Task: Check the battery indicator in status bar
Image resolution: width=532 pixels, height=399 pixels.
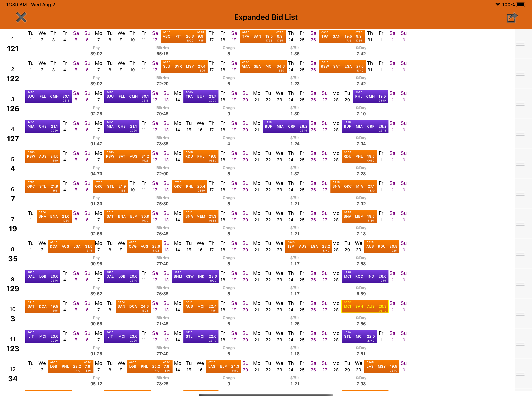Action: point(521,4)
